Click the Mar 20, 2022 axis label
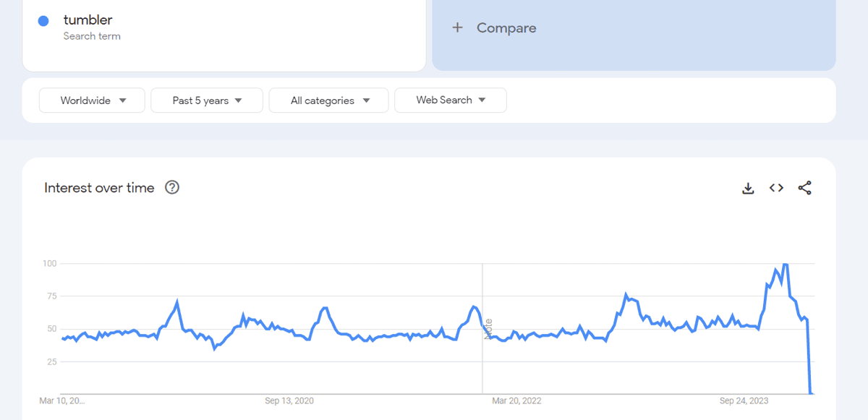 point(516,400)
